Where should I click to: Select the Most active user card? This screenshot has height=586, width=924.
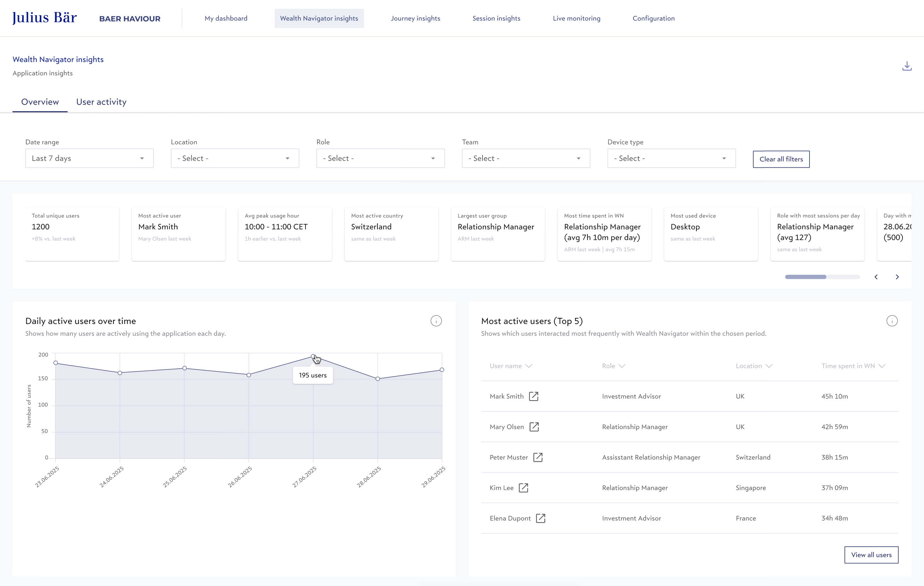pyautogui.click(x=179, y=234)
